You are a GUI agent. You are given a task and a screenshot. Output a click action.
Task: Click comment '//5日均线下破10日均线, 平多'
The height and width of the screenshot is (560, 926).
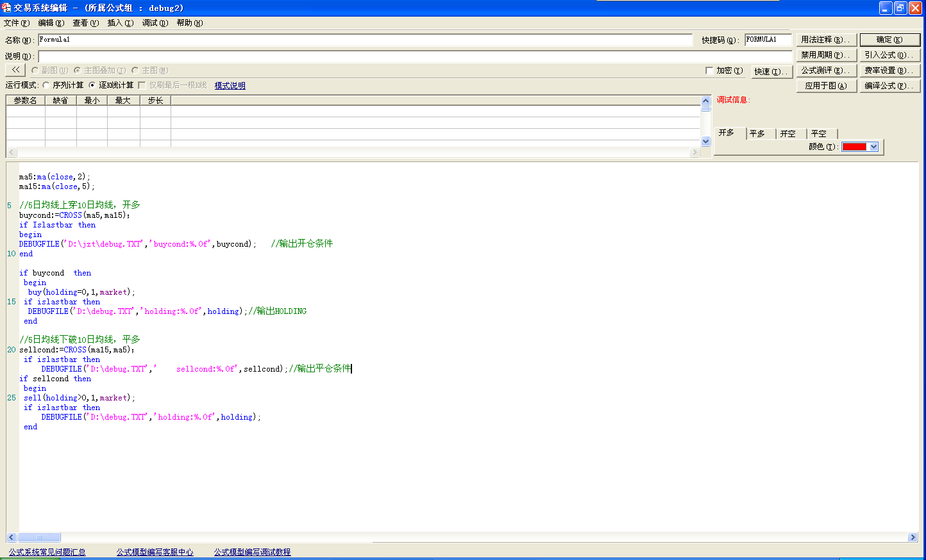80,340
